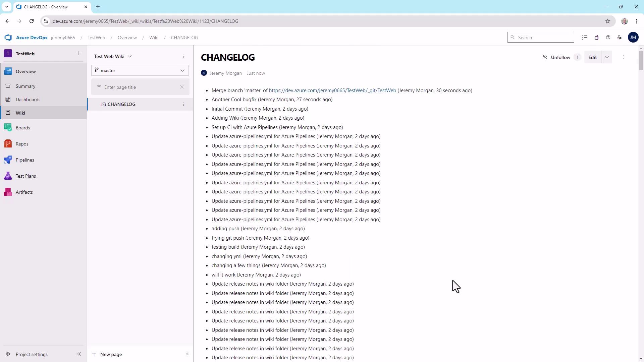Select Summary in the left navigation
644x362 pixels.
pyautogui.click(x=25, y=86)
